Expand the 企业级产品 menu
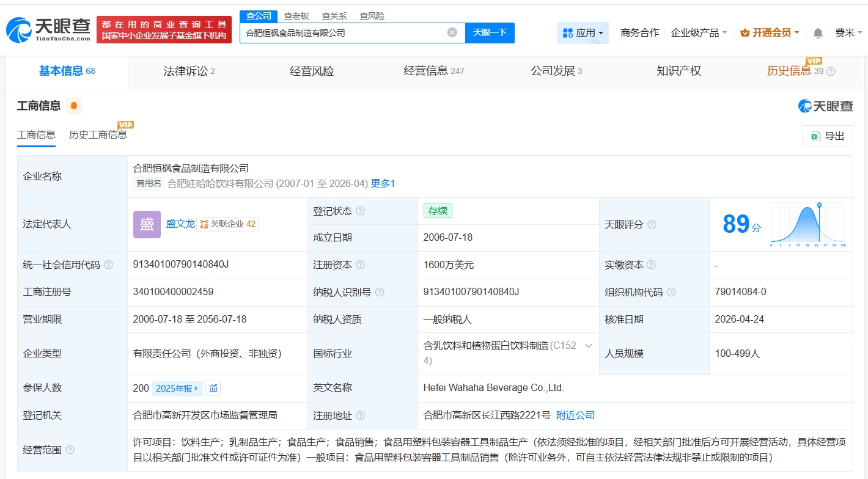This screenshot has width=868, height=479. (699, 33)
